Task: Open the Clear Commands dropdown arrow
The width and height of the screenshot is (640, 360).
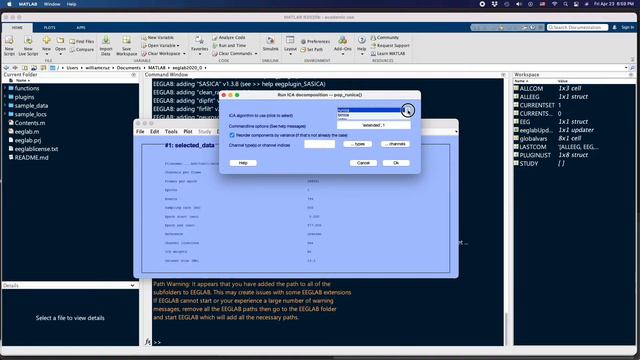Action: (256, 54)
